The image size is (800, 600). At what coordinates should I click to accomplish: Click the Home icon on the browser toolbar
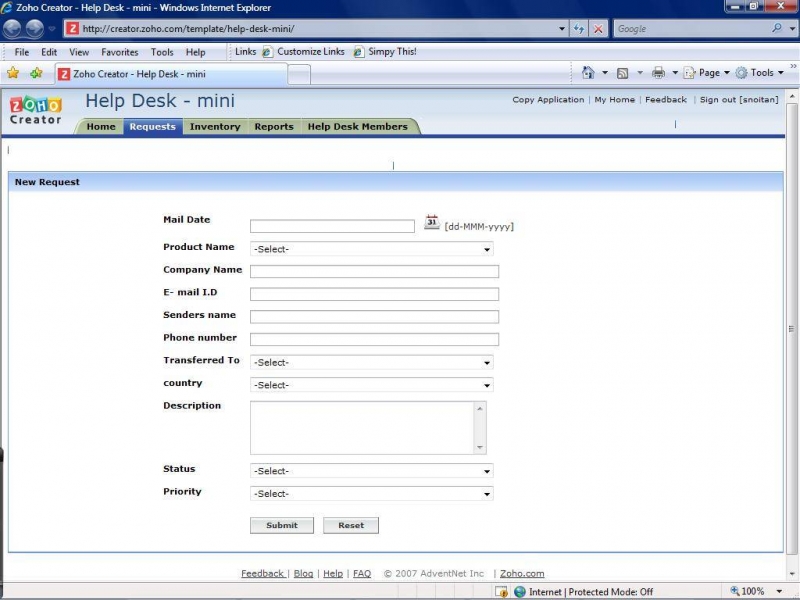(x=588, y=72)
